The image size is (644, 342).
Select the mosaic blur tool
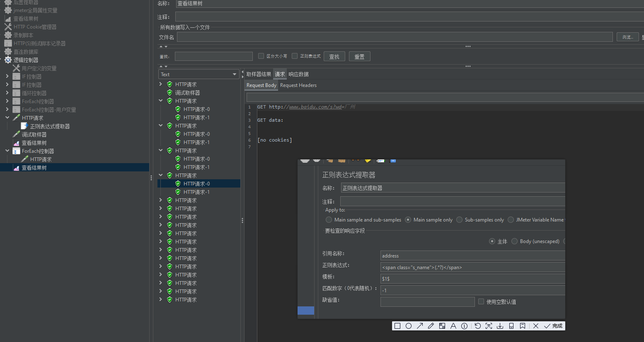click(442, 326)
